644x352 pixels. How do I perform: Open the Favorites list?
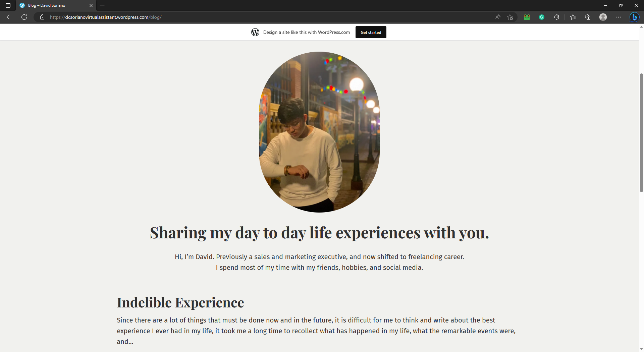pos(573,17)
